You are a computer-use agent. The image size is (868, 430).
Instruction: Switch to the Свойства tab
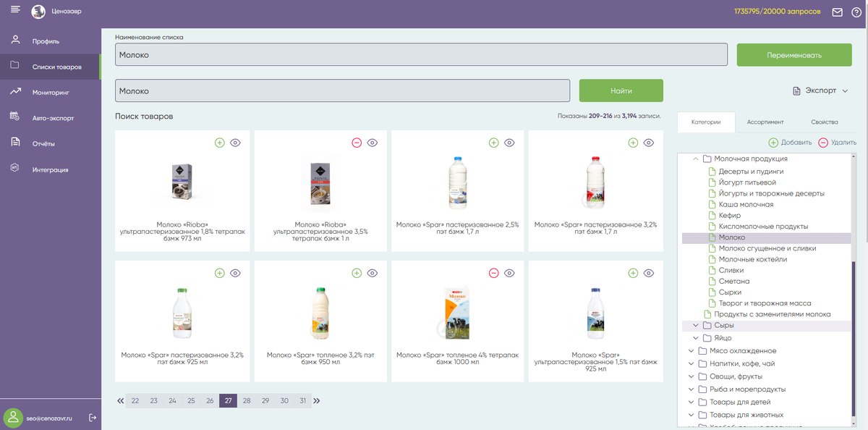pos(825,122)
